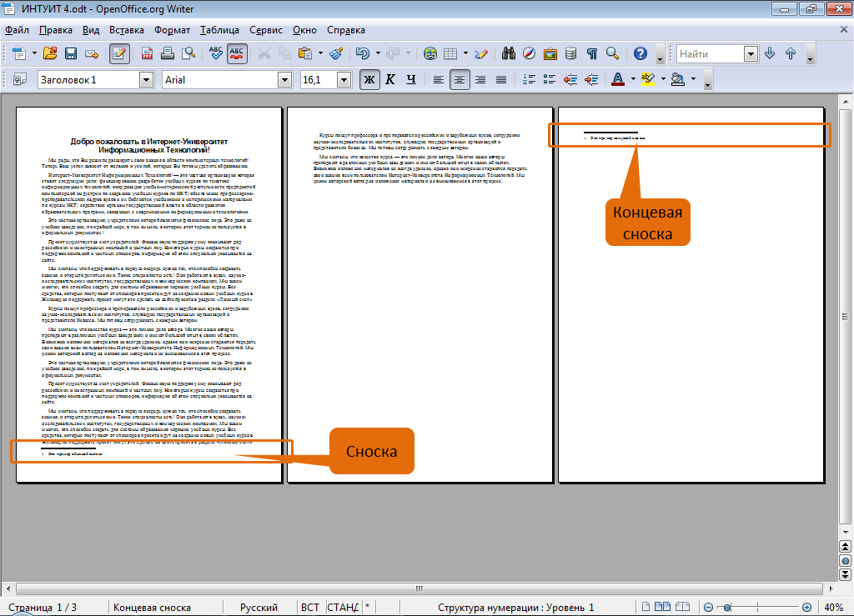Find the next match with the down arrow
Viewport: 854px width, 616px height.
pos(770,53)
